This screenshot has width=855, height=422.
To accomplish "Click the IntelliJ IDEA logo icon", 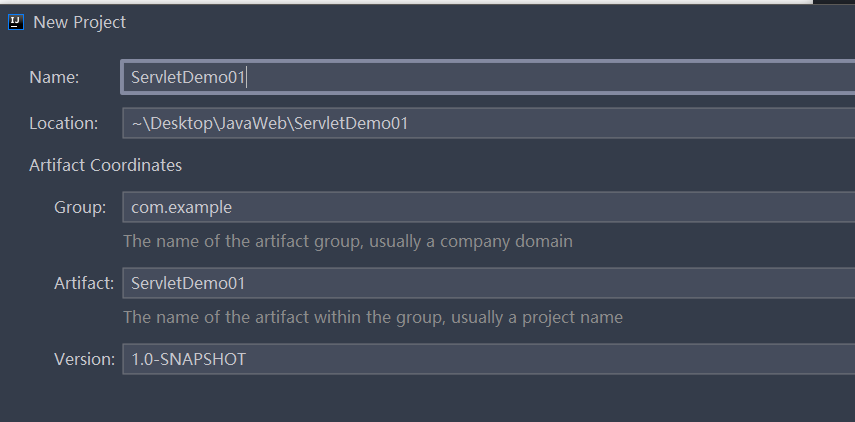I will click(16, 22).
